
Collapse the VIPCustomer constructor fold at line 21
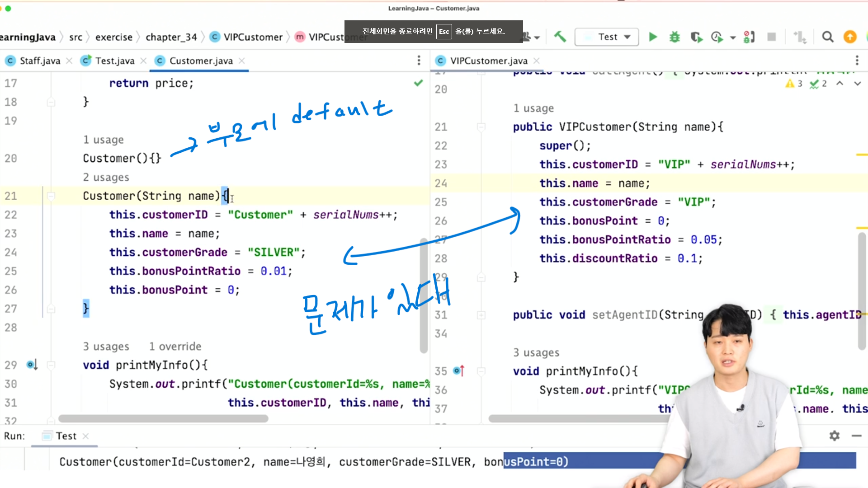point(481,127)
